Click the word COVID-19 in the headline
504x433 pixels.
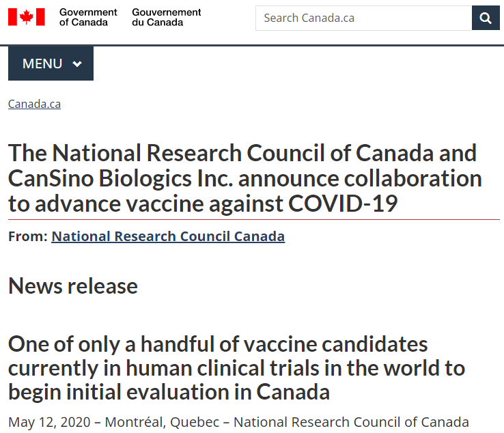tap(343, 204)
